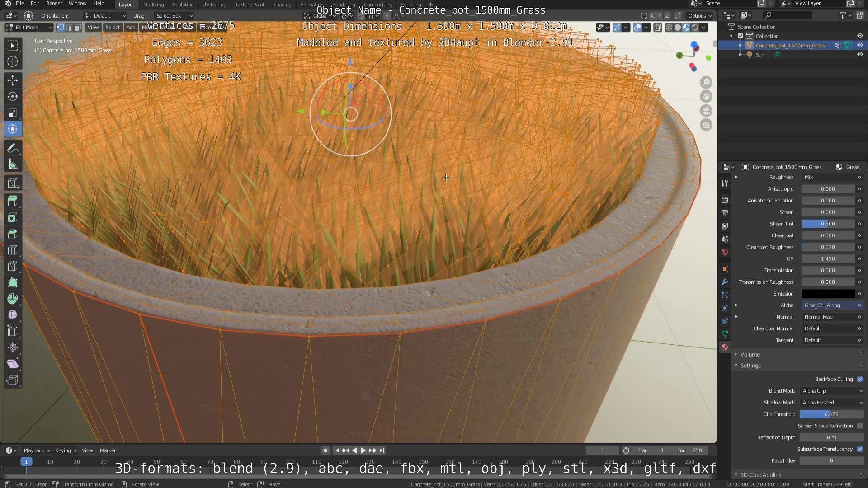Open the Orientation Default dropdown
The width and height of the screenshot is (868, 488).
[x=105, y=16]
